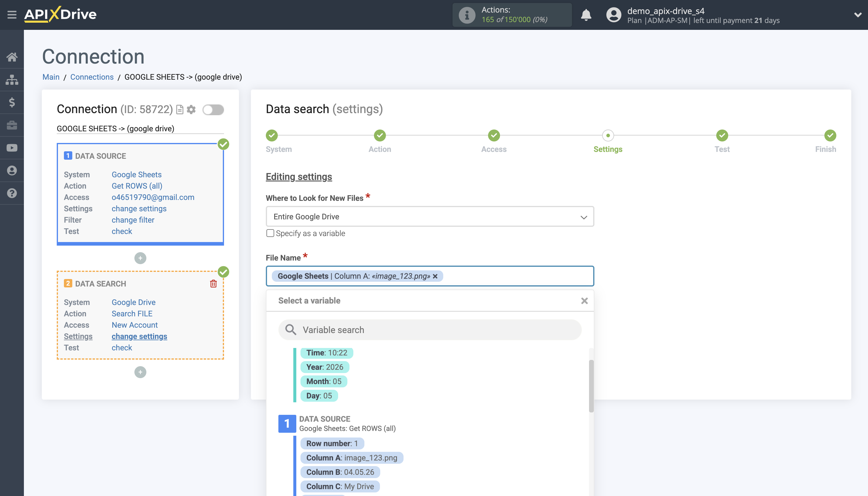Click the Search FILE action link
Image resolution: width=868 pixels, height=496 pixels.
(x=132, y=313)
